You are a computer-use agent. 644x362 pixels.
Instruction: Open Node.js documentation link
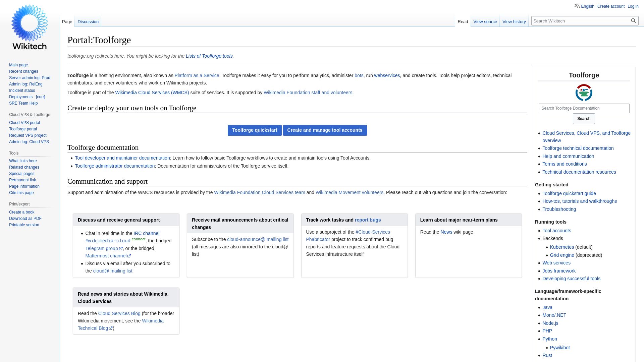tap(550, 323)
